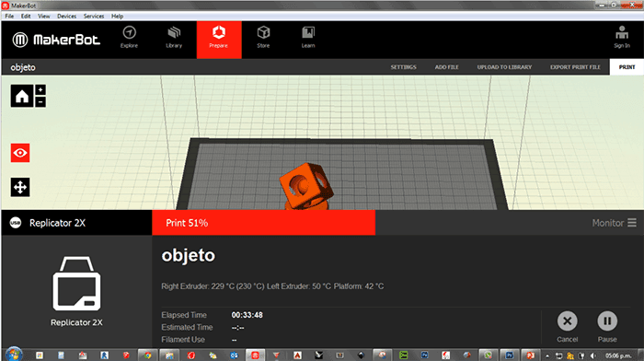
Task: Open the File menu
Action: 9,16
